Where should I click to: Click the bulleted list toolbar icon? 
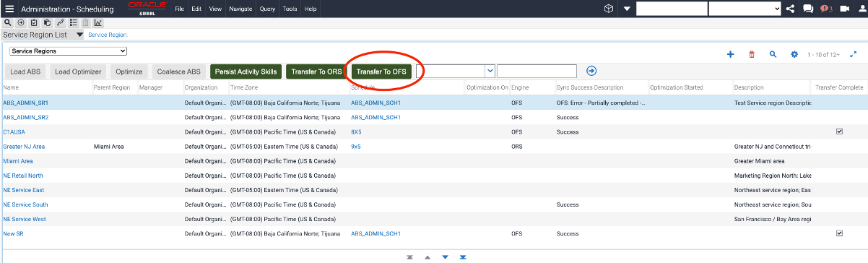click(73, 23)
